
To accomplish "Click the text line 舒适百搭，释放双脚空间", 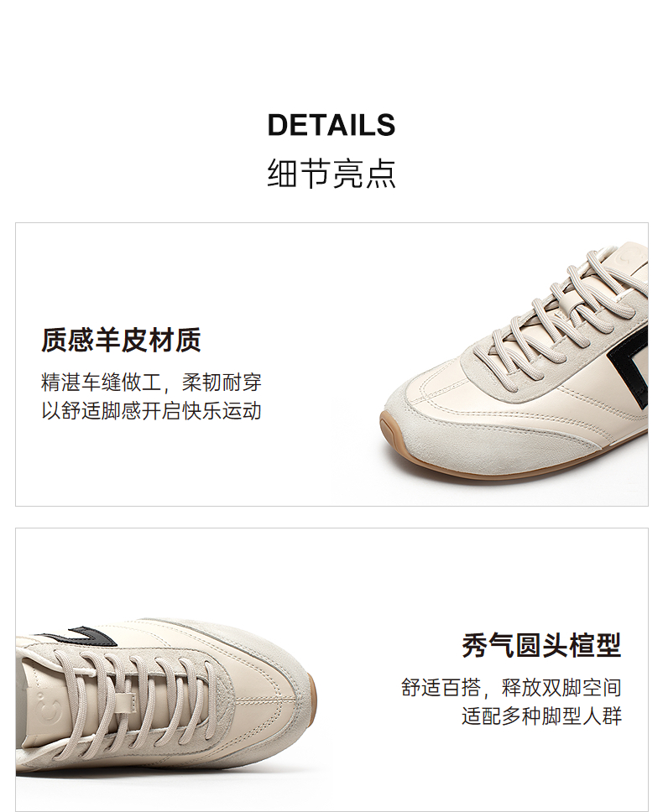I will [x=511, y=688].
